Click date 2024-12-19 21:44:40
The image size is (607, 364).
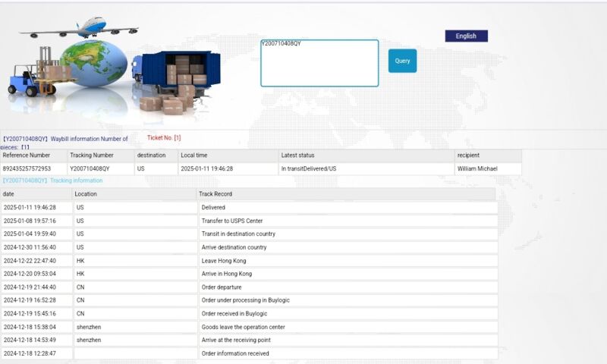pos(30,287)
